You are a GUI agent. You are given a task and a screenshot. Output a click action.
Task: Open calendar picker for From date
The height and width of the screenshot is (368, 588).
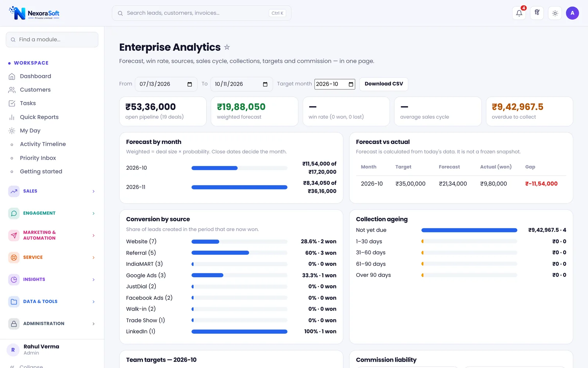click(190, 84)
